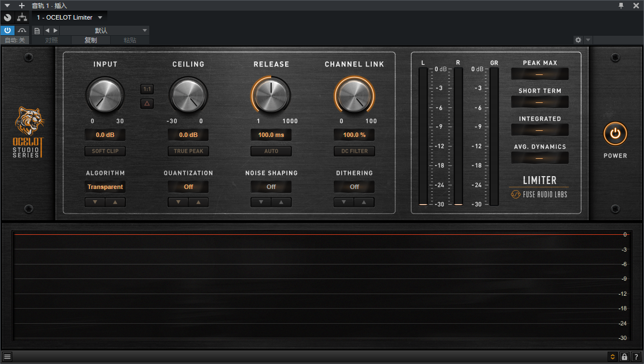Toggle the blue plugin bypass power button
This screenshot has width=644, height=364.
click(x=7, y=30)
